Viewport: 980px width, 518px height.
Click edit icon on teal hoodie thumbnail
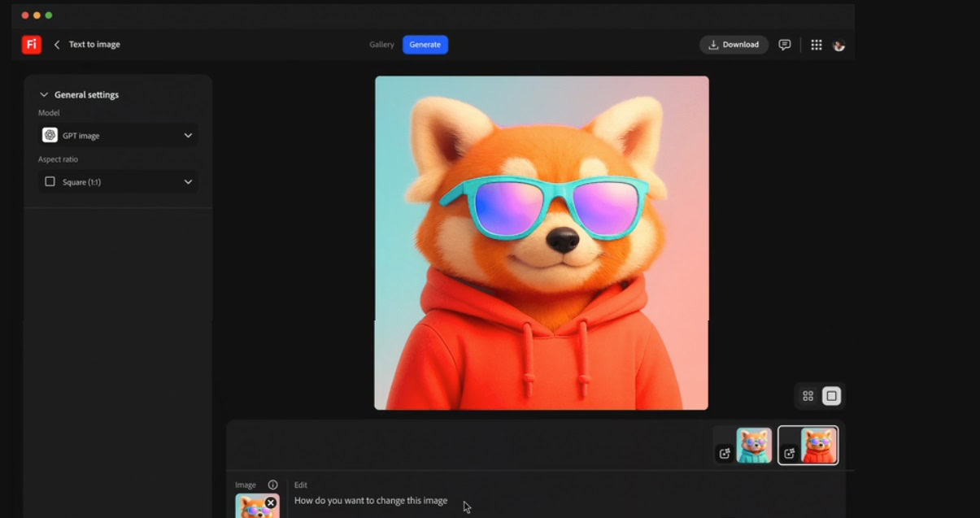click(725, 454)
